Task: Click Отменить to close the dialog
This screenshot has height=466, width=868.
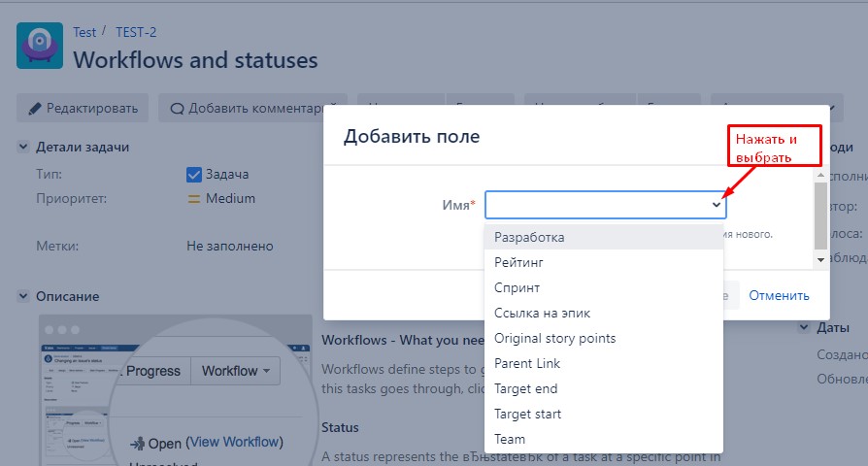Action: (x=779, y=295)
